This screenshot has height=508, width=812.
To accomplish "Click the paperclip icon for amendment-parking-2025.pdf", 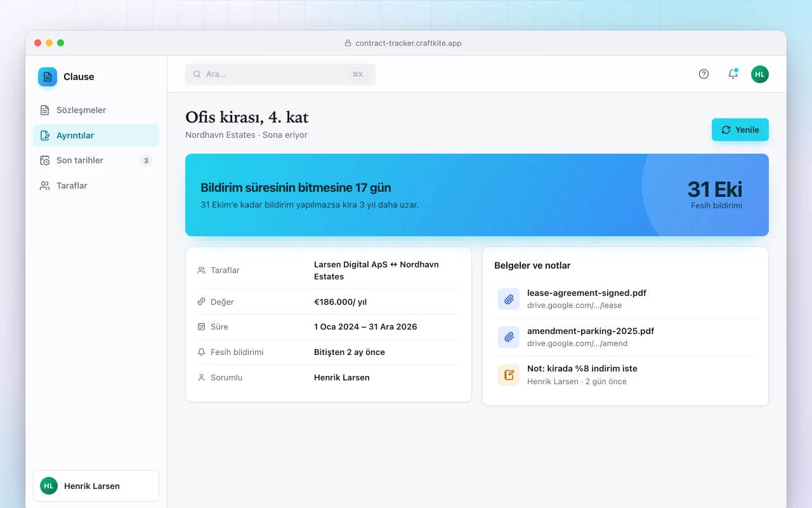I will coord(509,337).
